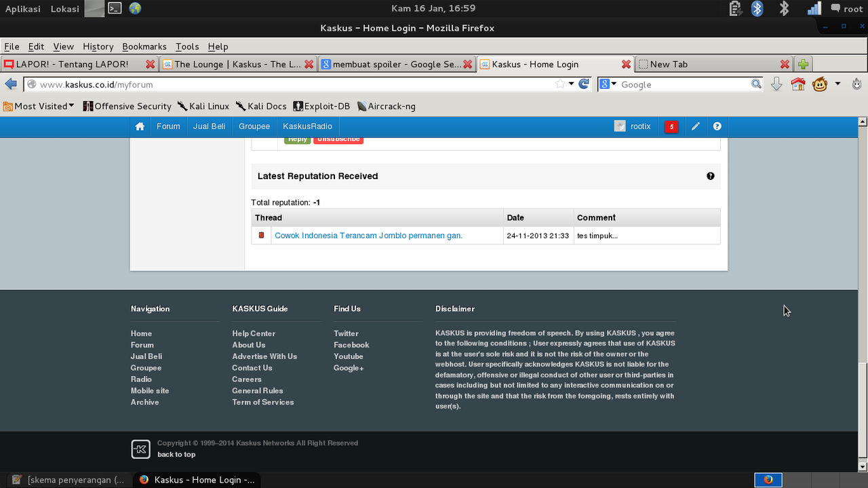Click into the Google search box
The height and width of the screenshot is (488, 868).
click(x=684, y=84)
